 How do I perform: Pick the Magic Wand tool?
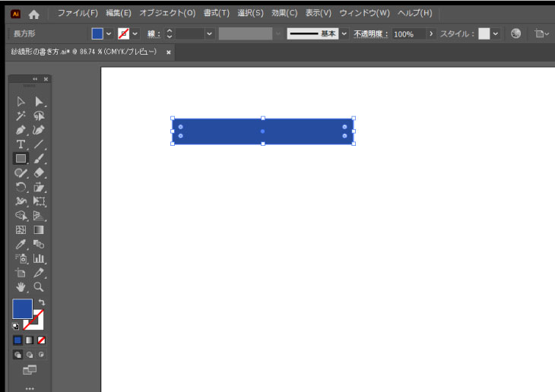(x=21, y=115)
